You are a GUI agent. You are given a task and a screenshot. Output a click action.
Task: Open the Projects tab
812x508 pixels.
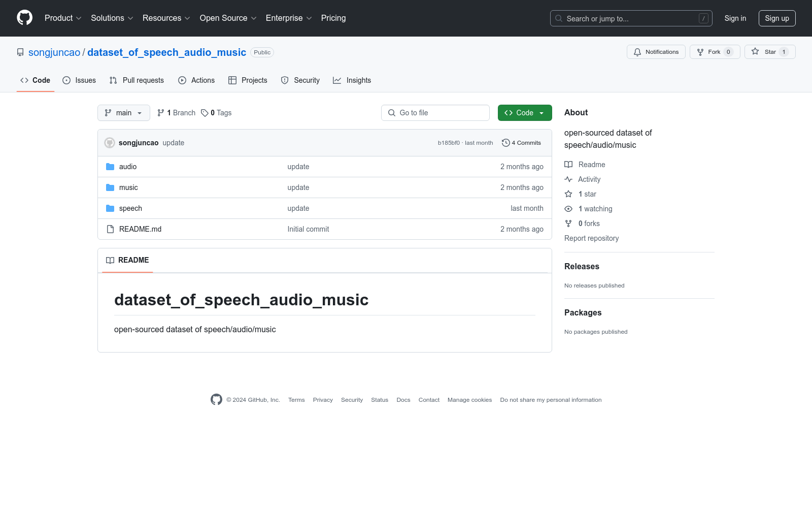point(248,80)
